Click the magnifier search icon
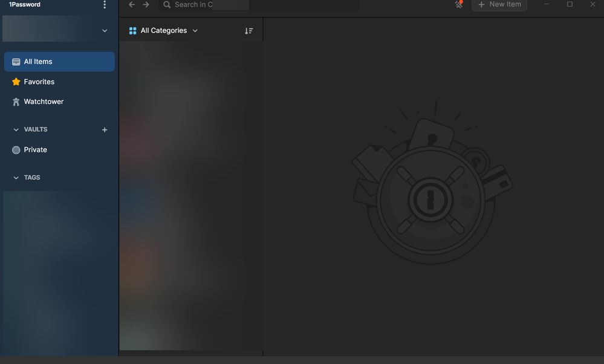The image size is (604, 364). click(167, 5)
